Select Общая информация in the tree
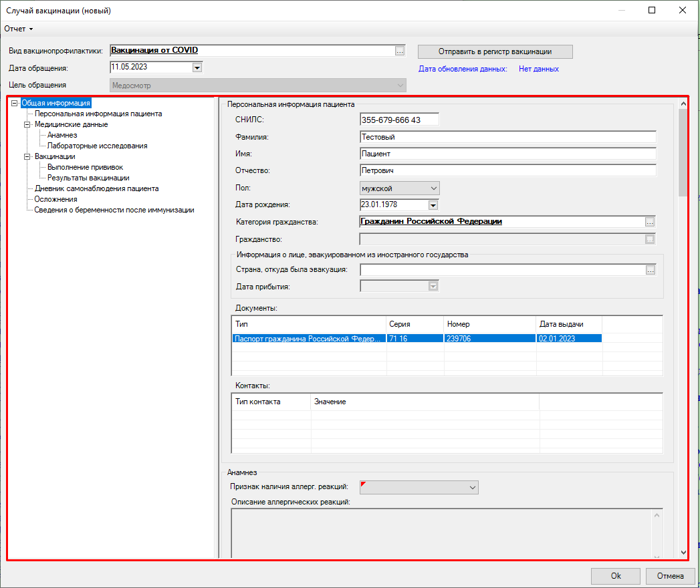This screenshot has height=588, width=700. [x=55, y=103]
